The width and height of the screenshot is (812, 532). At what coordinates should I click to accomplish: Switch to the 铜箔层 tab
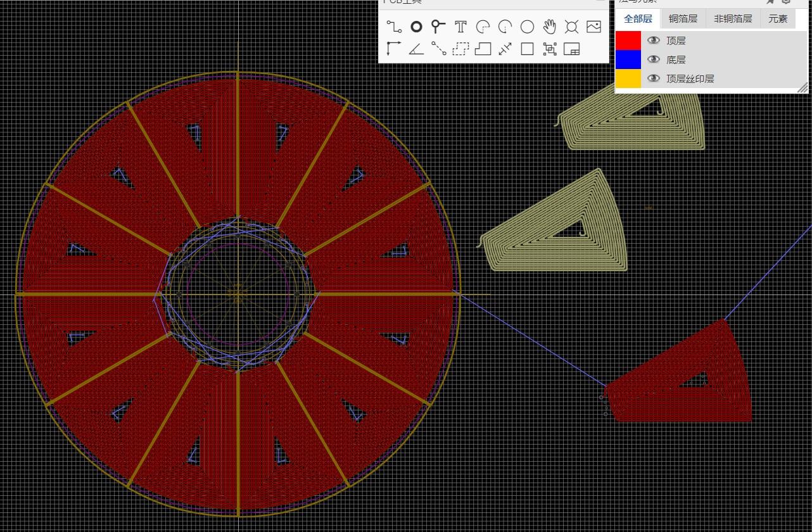(683, 19)
